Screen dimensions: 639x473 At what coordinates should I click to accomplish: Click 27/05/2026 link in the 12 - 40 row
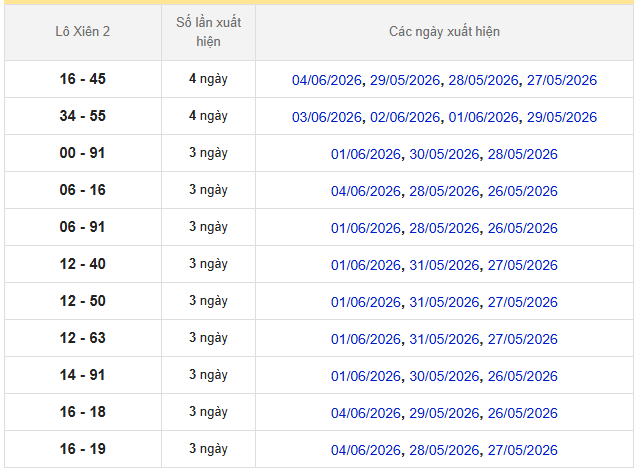(x=523, y=266)
